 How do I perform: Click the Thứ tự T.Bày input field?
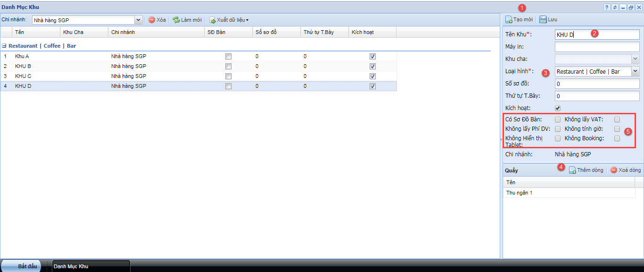(x=597, y=96)
